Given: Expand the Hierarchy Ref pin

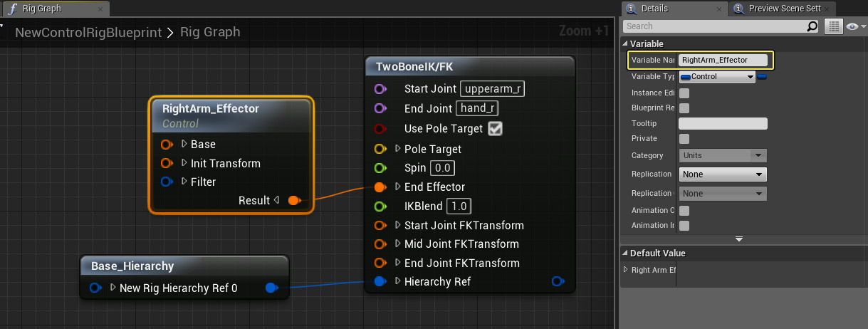Looking at the screenshot, I should coord(397,281).
